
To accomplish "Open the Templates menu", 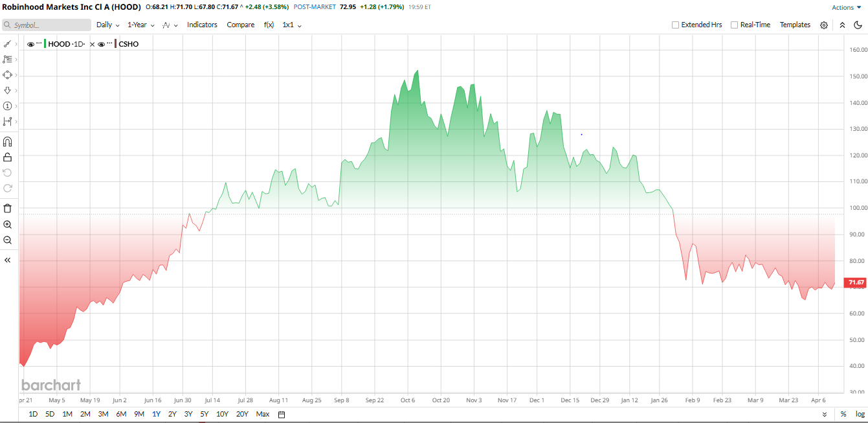I will click(x=795, y=25).
